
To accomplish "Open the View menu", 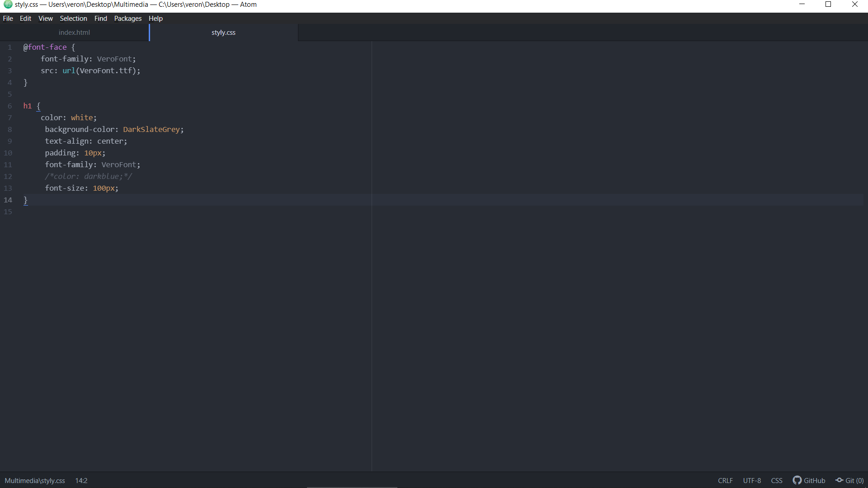I will point(45,19).
